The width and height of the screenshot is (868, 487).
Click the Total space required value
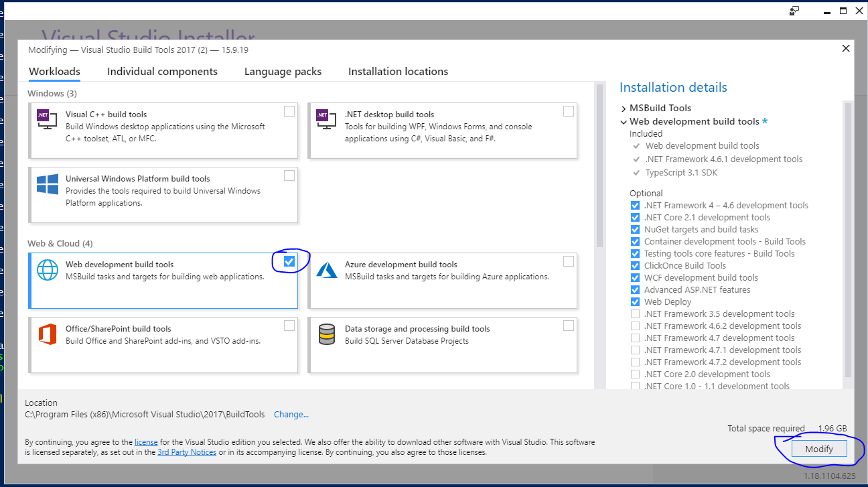click(x=833, y=429)
